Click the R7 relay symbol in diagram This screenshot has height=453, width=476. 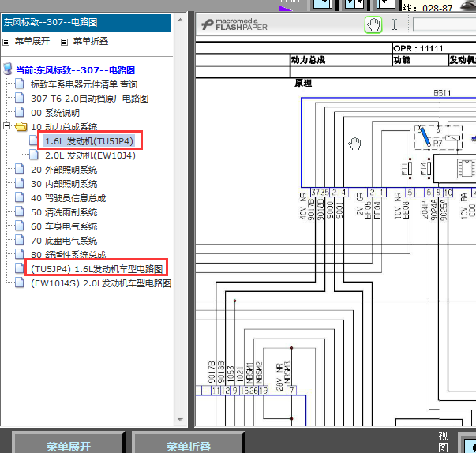[438, 137]
